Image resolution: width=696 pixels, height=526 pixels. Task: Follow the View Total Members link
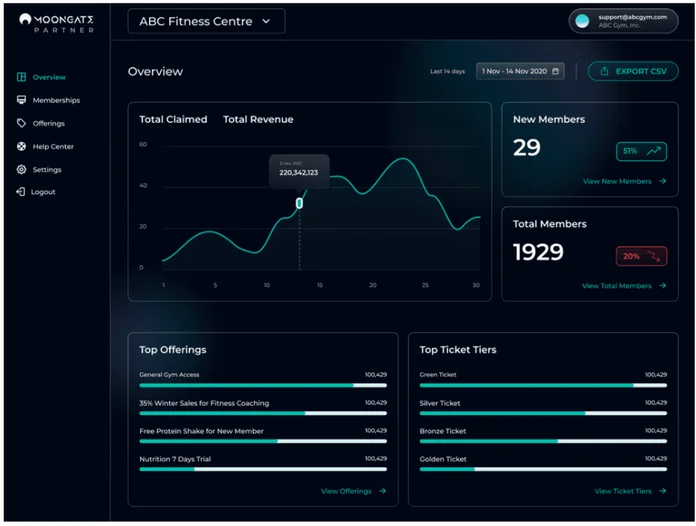[623, 286]
